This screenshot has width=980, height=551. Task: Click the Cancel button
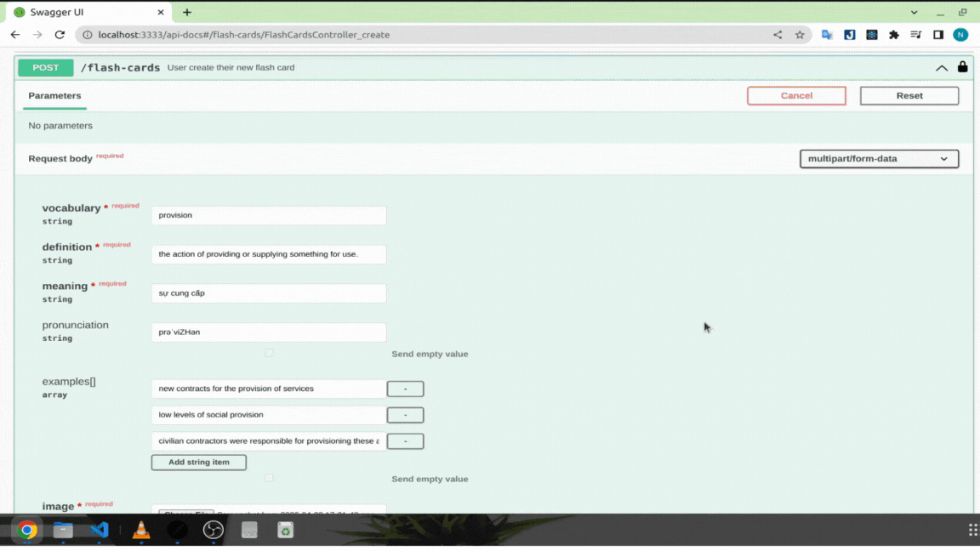coord(796,95)
